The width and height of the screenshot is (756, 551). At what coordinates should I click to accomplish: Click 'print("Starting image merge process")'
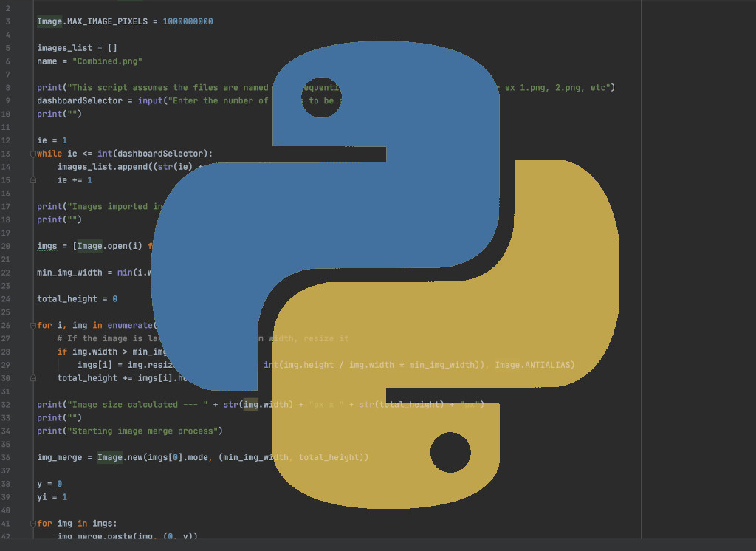coord(130,431)
